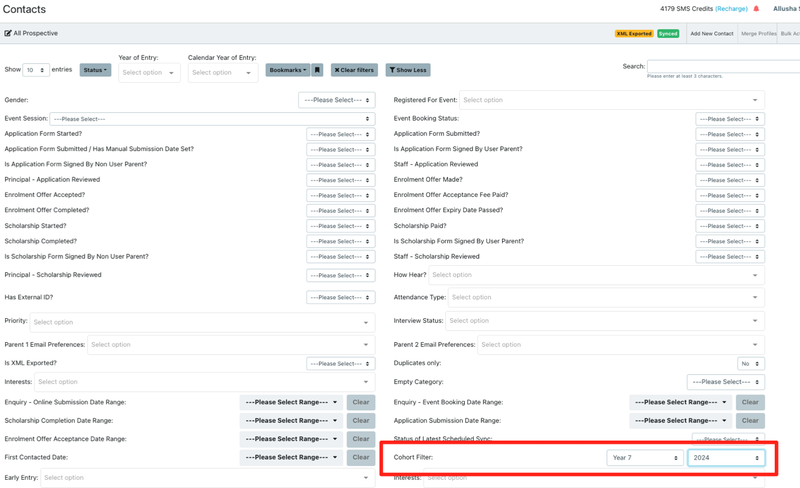800x488 pixels.
Task: Open the Duplicates only No selector
Action: pos(750,364)
